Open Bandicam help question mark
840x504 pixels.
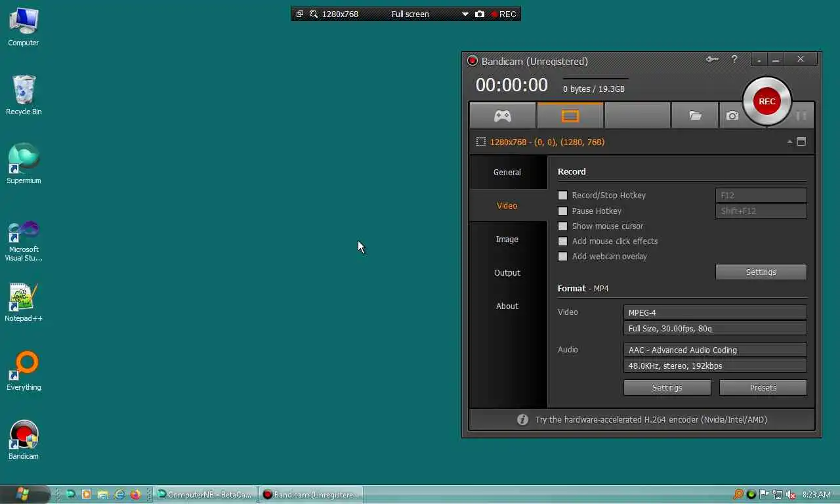[734, 60]
